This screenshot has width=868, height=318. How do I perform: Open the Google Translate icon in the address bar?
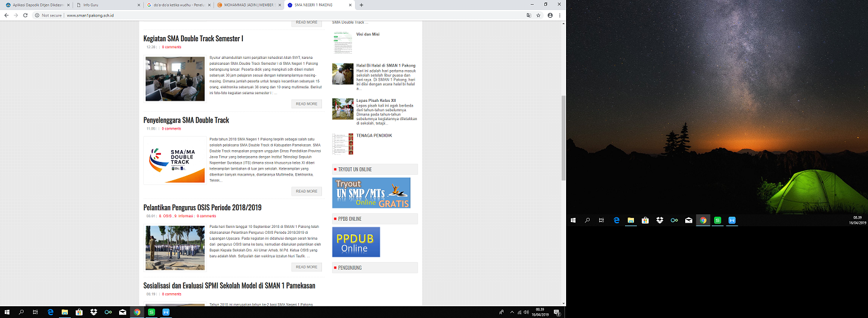tap(529, 15)
